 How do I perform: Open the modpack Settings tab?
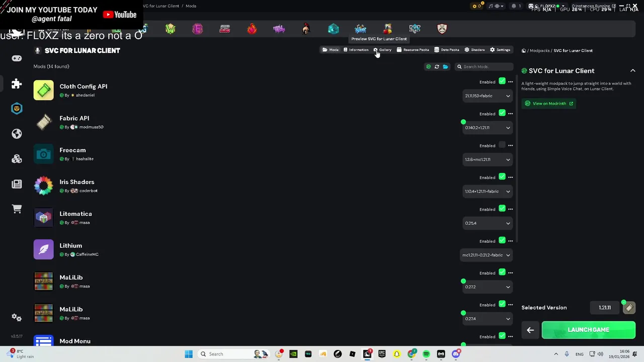tap(500, 50)
